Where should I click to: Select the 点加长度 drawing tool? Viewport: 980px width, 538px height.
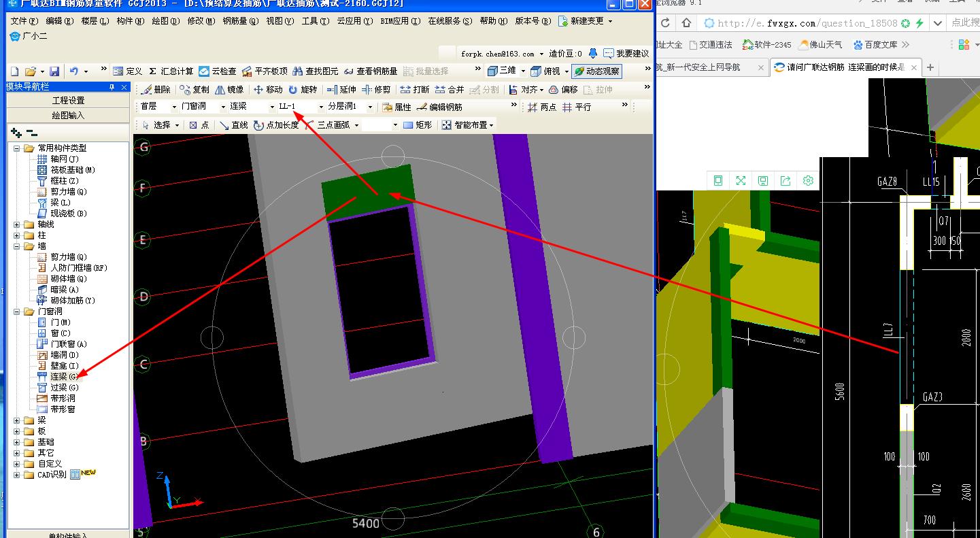(x=276, y=125)
